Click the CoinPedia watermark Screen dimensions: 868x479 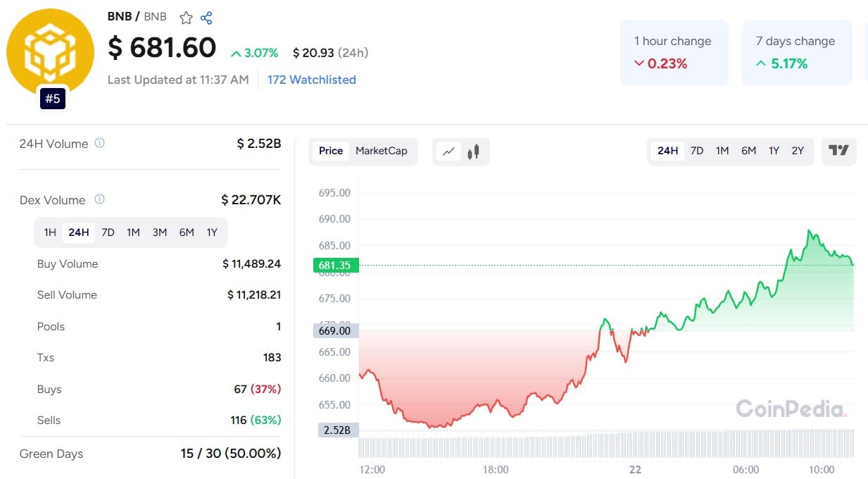click(791, 409)
